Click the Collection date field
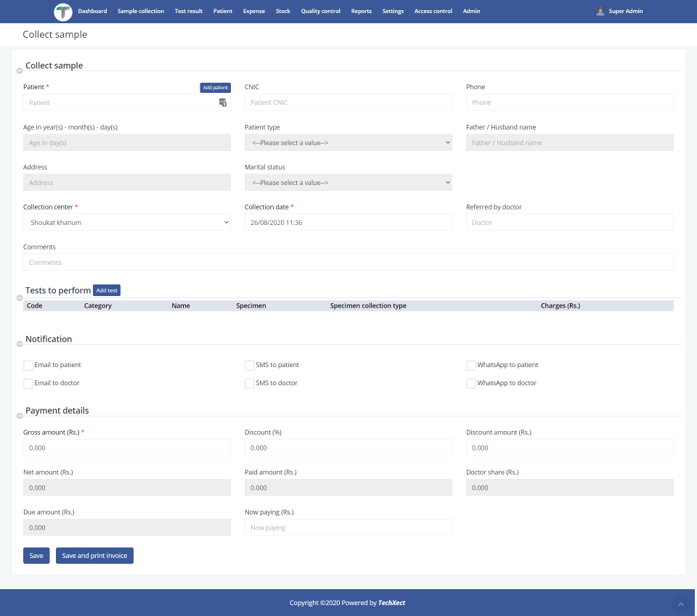 pos(348,223)
